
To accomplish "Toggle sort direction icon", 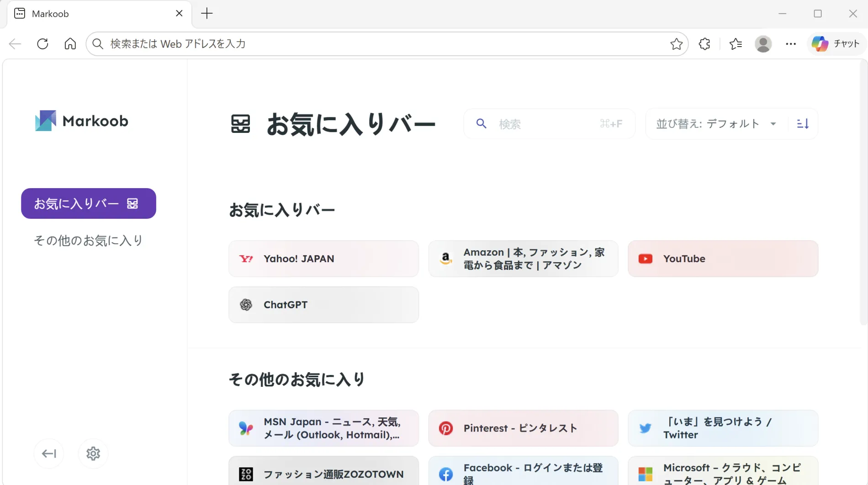I will point(803,124).
